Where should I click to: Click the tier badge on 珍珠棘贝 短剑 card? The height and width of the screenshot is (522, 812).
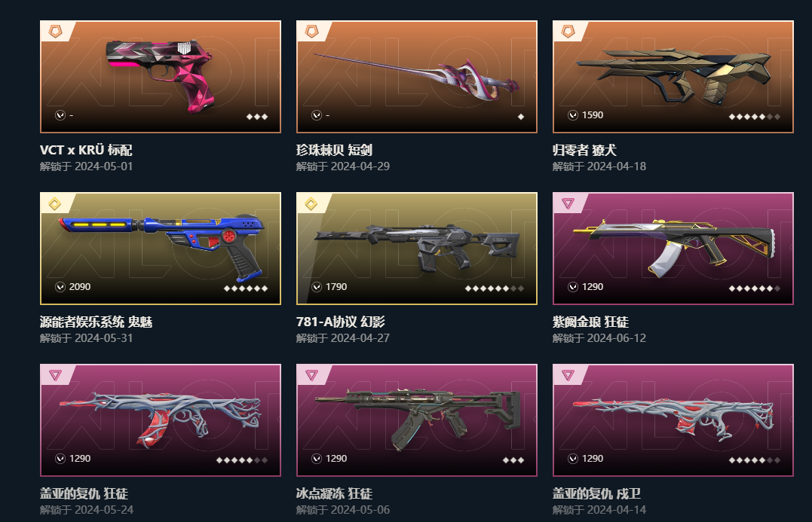click(x=311, y=32)
